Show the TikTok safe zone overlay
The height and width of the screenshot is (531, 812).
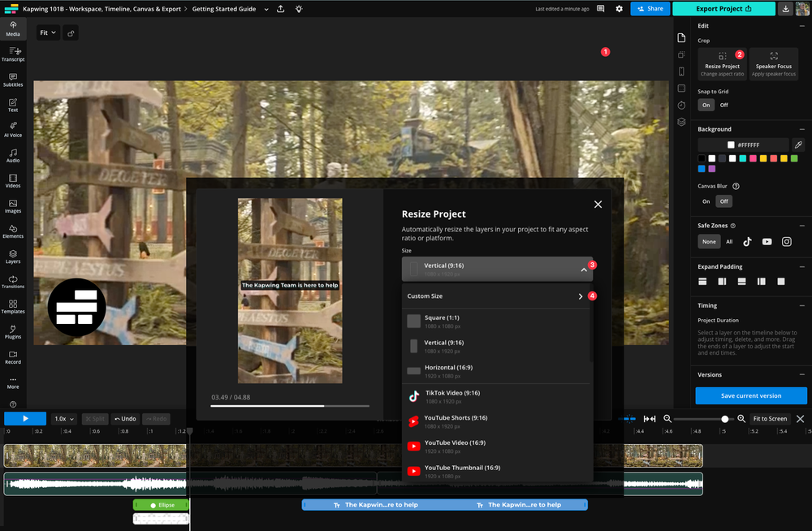[746, 241]
